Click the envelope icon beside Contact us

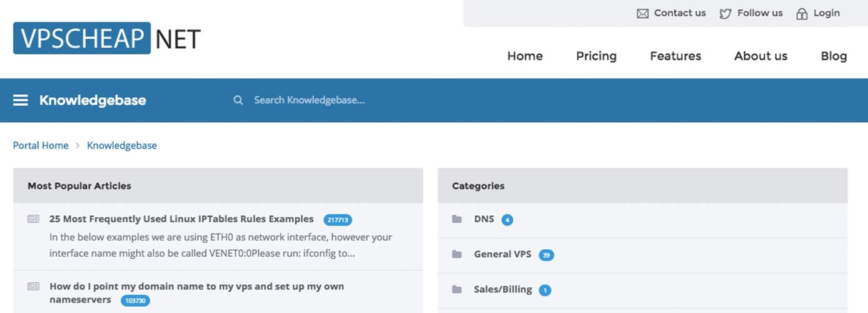[x=642, y=13]
